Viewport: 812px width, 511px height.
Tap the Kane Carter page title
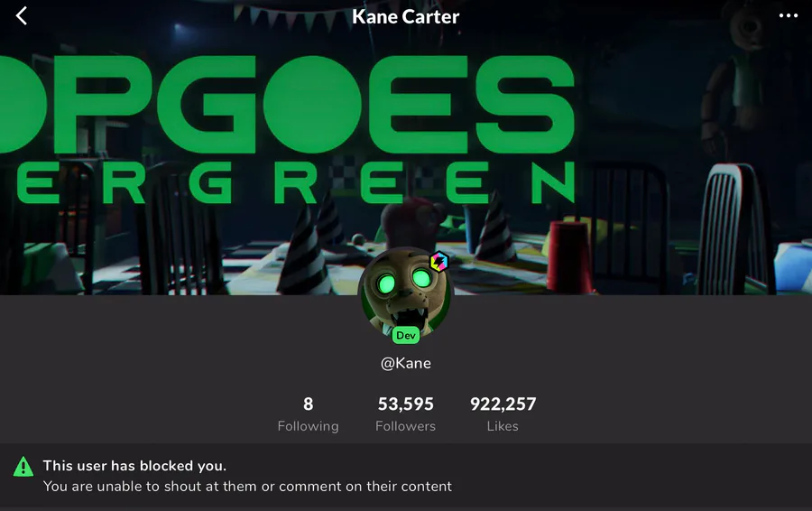pyautogui.click(x=405, y=16)
